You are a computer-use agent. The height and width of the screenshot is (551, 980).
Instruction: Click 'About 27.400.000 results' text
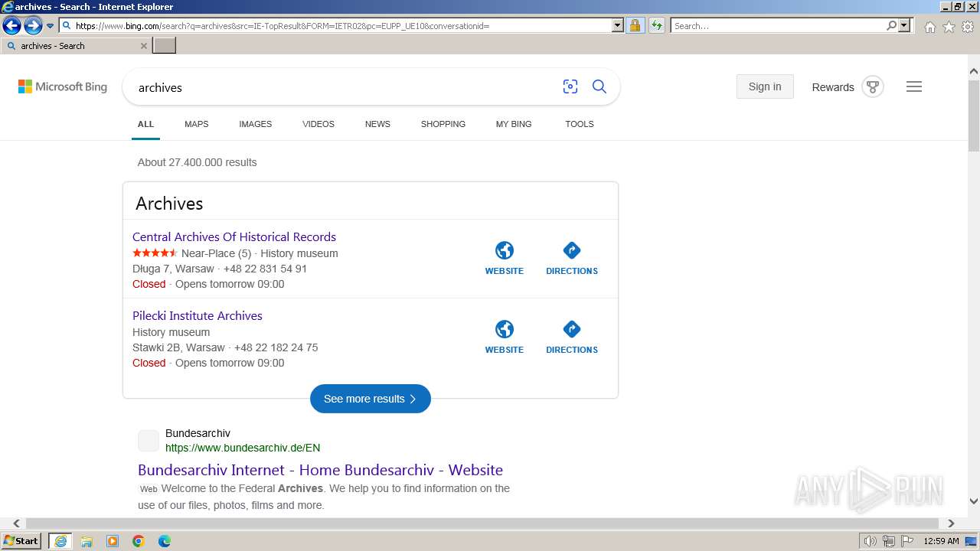(197, 162)
